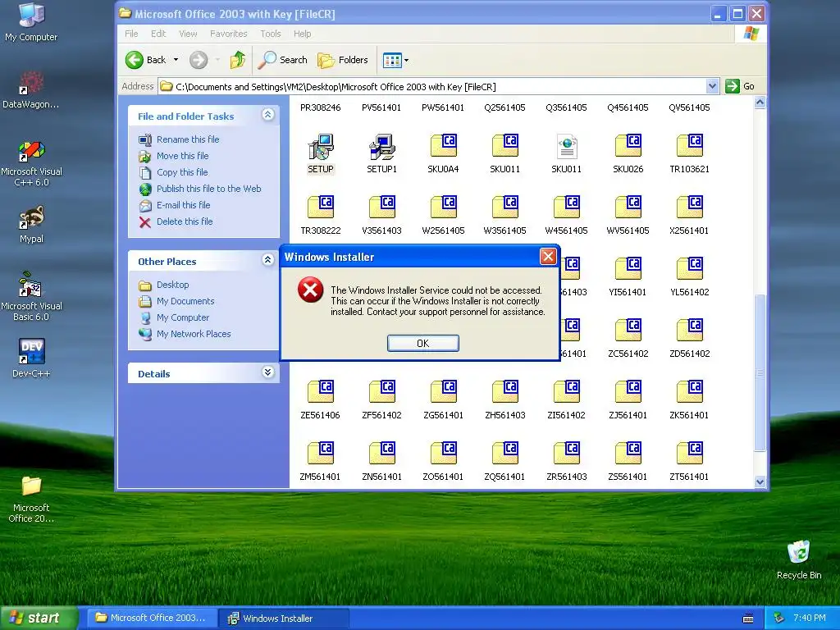Click OK in Windows Installer dialog

coord(422,344)
